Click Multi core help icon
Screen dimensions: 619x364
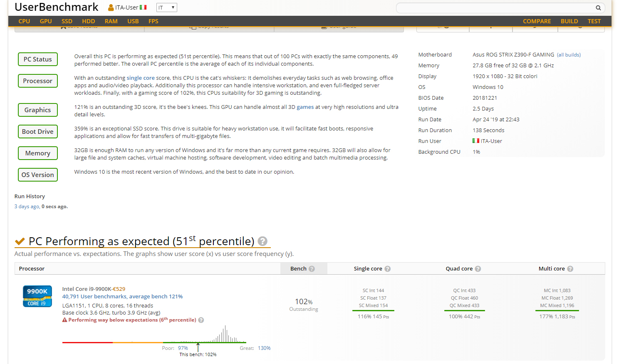point(570,269)
